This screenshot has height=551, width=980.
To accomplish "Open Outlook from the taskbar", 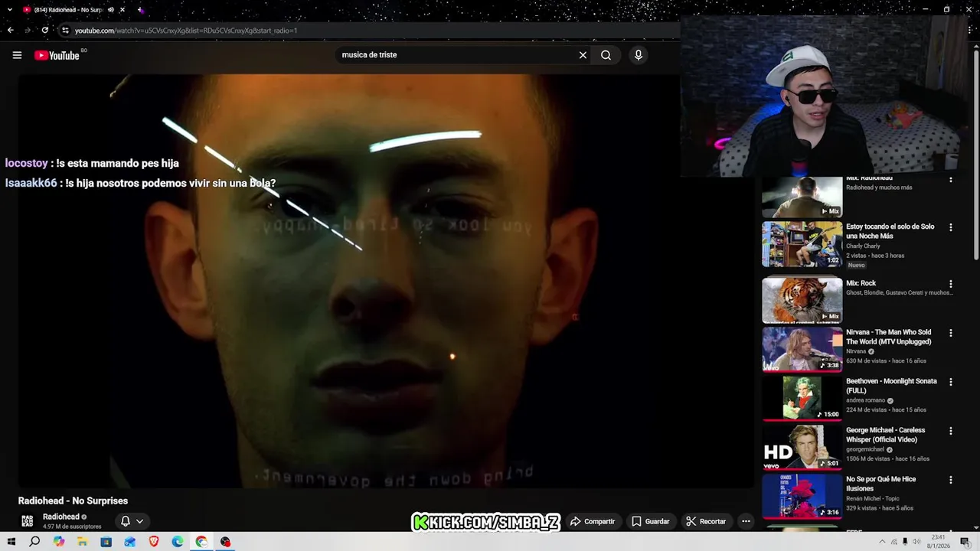I will pos(130,542).
